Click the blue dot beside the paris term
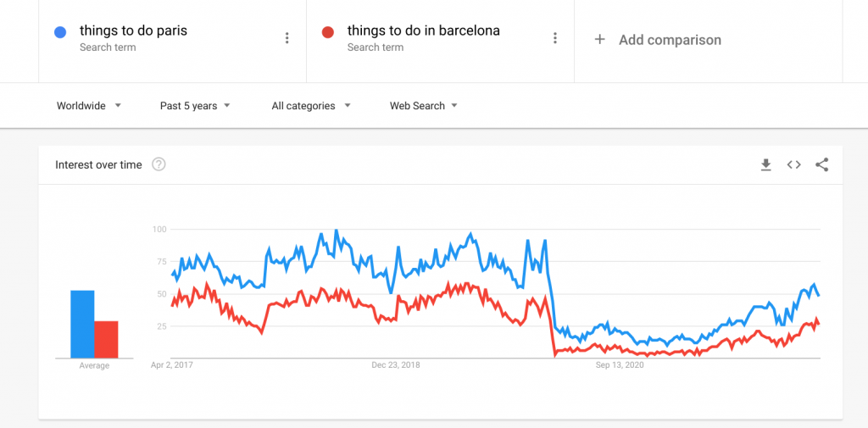 (60, 32)
